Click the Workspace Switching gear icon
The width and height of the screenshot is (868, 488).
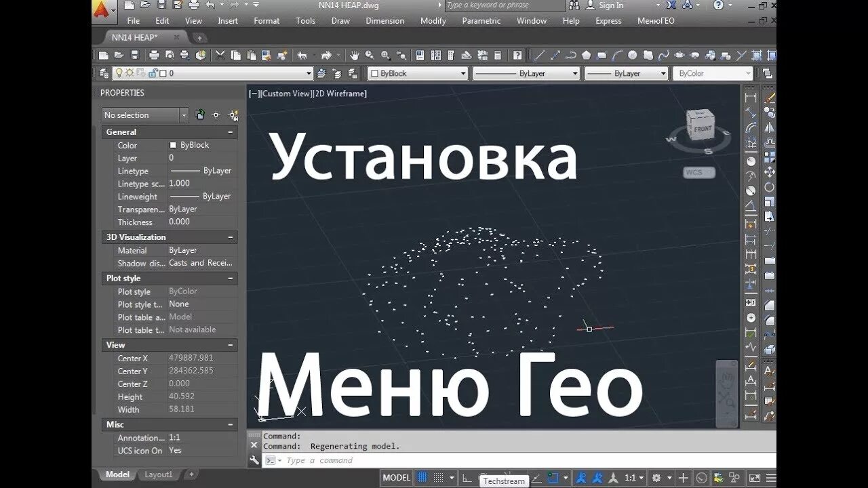(x=656, y=478)
